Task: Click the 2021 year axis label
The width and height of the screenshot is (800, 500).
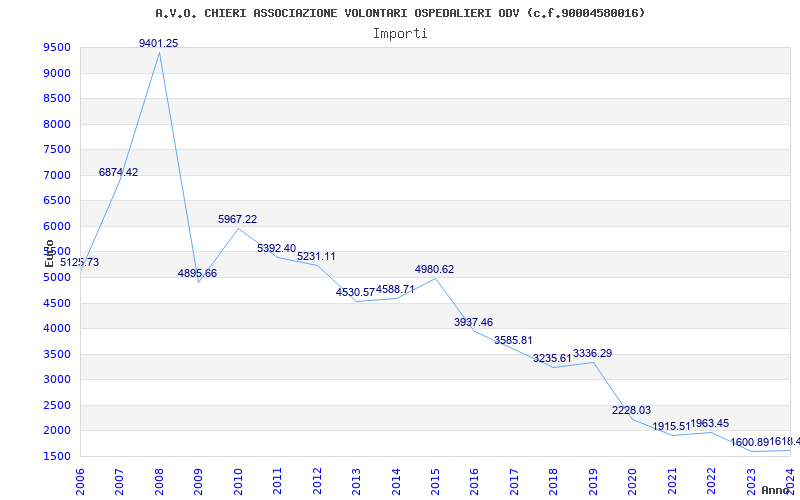Action: pos(672,482)
